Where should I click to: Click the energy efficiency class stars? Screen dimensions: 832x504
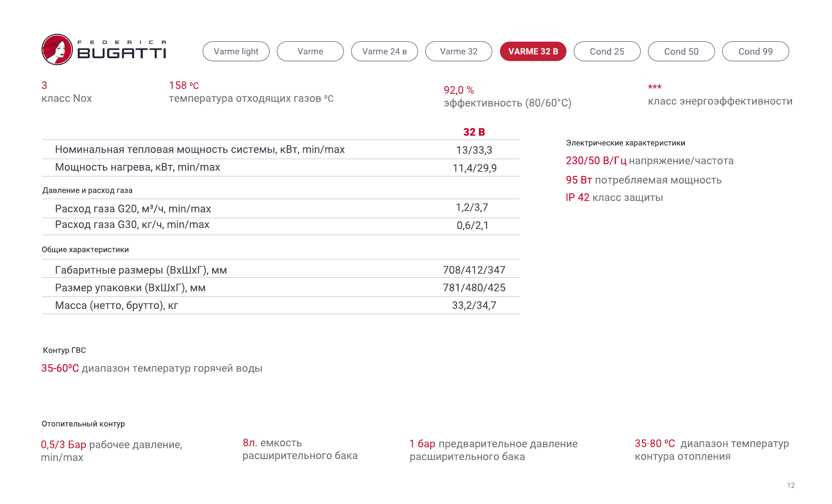point(655,87)
